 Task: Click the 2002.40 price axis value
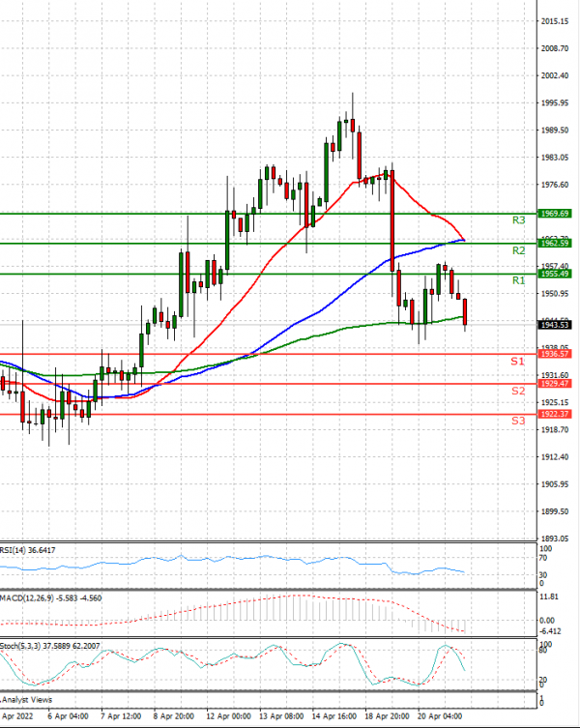pyautogui.click(x=555, y=75)
